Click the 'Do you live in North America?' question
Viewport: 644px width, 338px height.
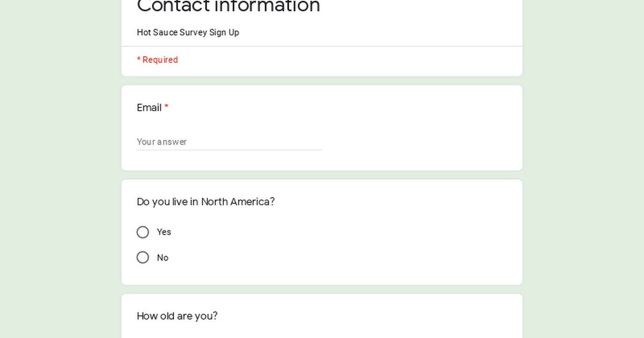206,202
